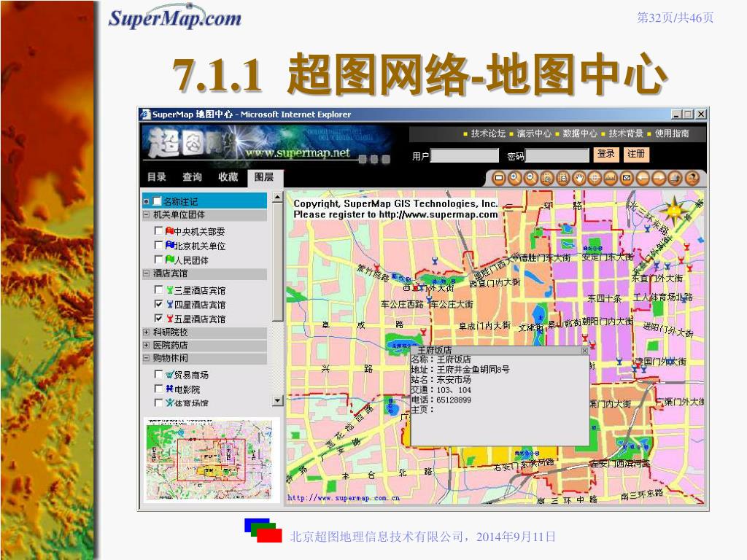The width and height of the screenshot is (747, 560).
Task: Click the layer list scroll up arrow
Action: coord(278,197)
